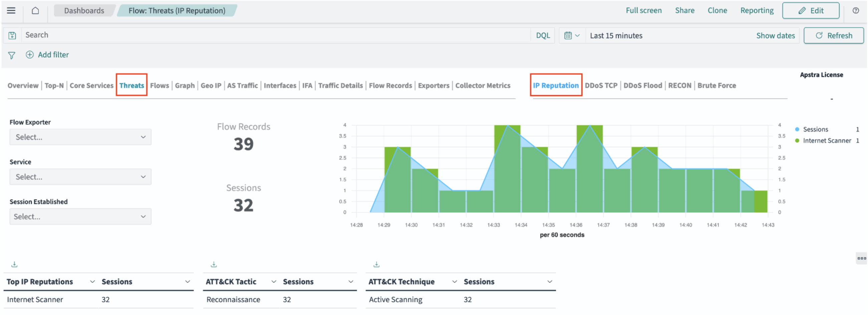Download the Top IP Reputations table
The height and width of the screenshot is (315, 868).
point(14,265)
